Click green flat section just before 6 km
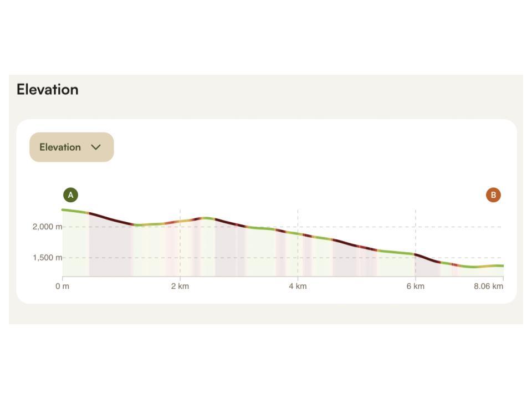This screenshot has height=399, width=532. click(396, 252)
